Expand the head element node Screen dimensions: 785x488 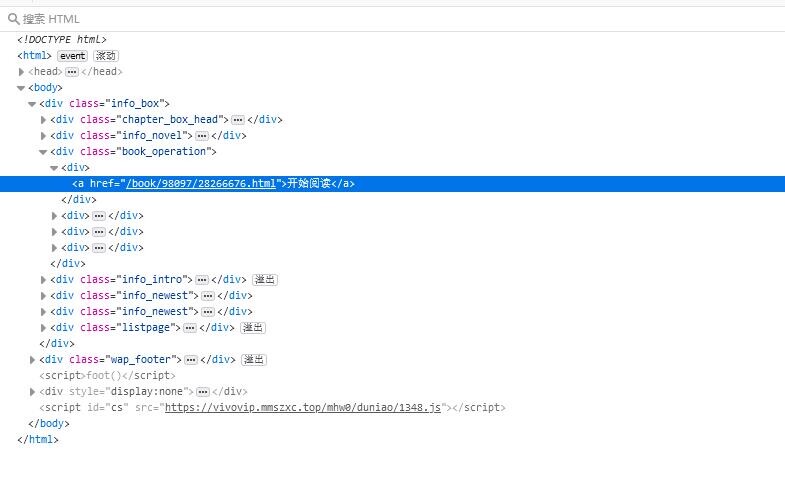point(22,72)
